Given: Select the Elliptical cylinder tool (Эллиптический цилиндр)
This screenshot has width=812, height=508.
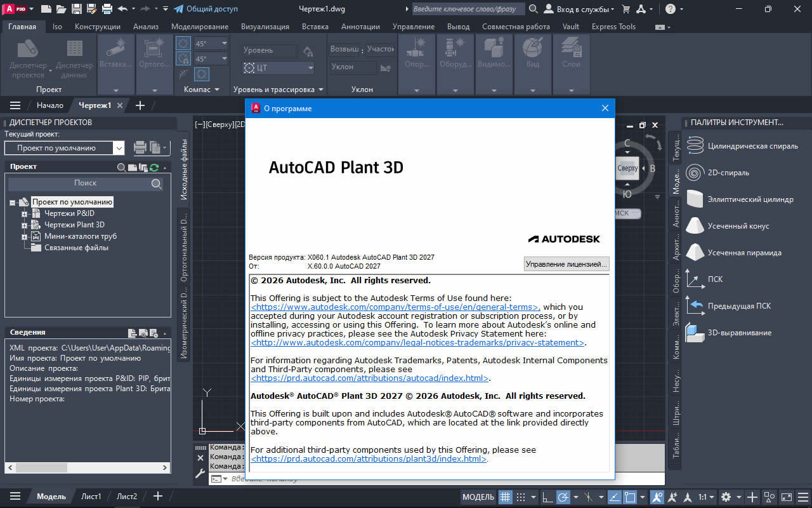Looking at the screenshot, I should (696, 199).
